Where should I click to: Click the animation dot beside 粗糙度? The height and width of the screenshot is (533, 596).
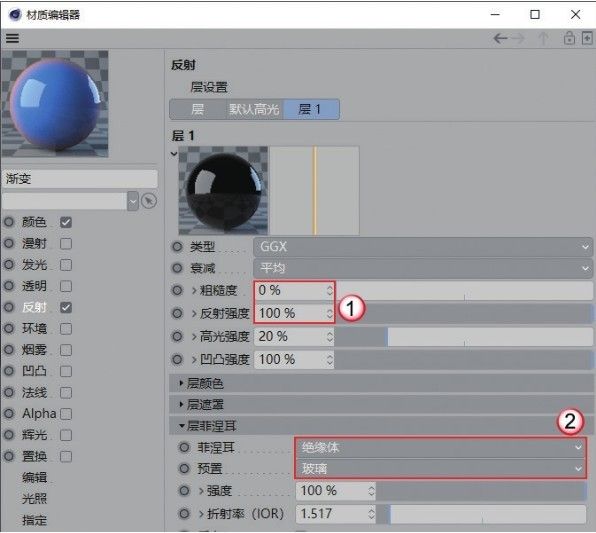177,290
